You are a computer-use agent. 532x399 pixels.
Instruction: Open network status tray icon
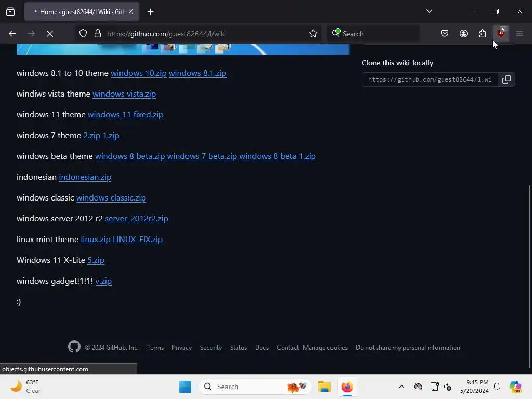tap(434, 387)
